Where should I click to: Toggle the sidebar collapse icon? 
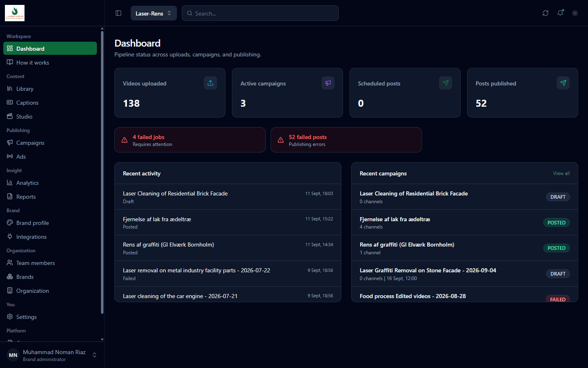click(x=118, y=13)
